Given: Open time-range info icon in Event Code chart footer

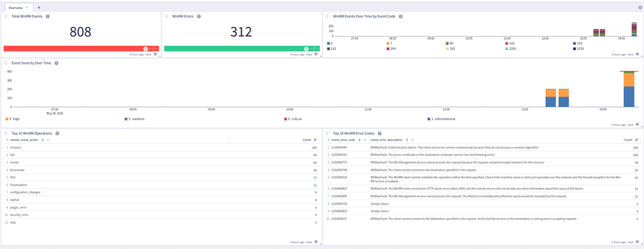Looking at the screenshot, I should 637,54.
